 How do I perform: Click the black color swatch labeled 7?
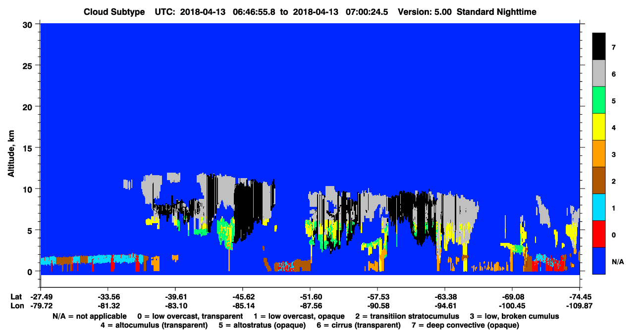(x=599, y=47)
